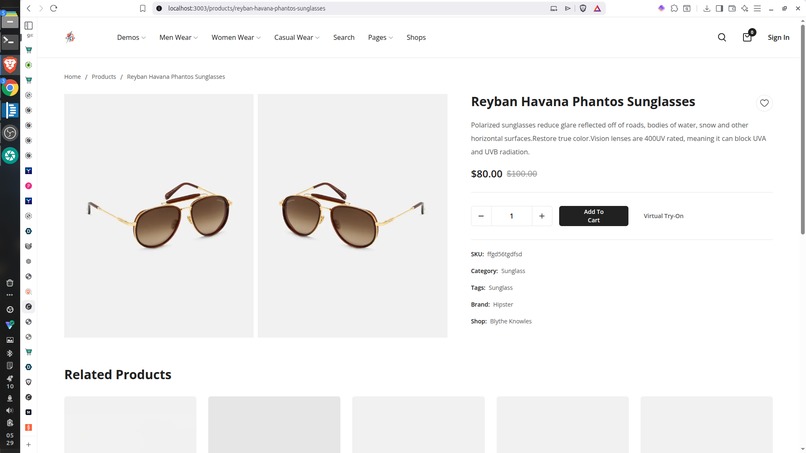
Task: Go back using browser back arrow
Action: (x=29, y=8)
